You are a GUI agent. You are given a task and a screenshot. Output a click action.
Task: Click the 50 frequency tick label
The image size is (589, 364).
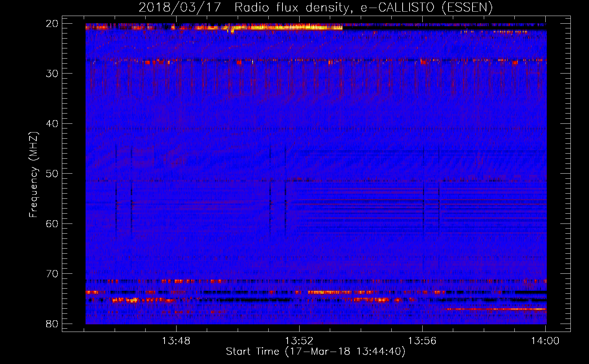point(52,174)
